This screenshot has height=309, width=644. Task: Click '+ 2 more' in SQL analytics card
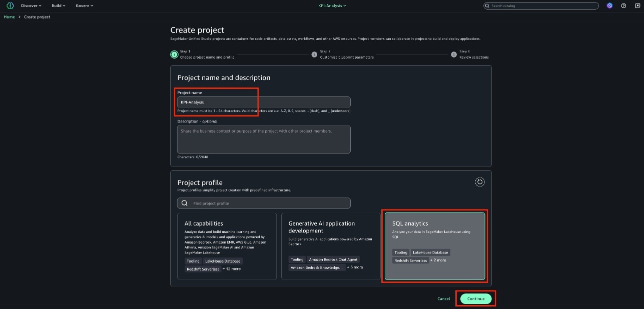pyautogui.click(x=438, y=260)
